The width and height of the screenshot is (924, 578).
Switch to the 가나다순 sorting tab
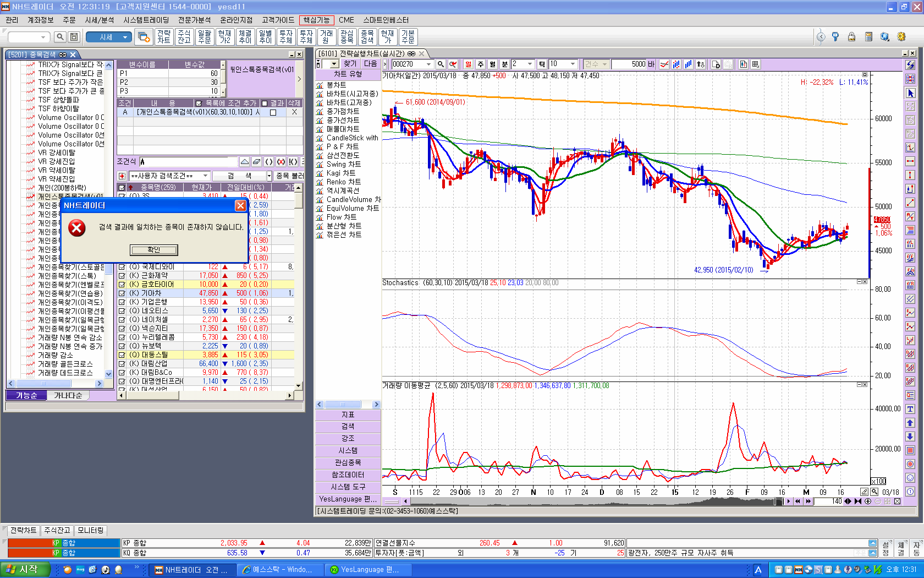tap(68, 395)
